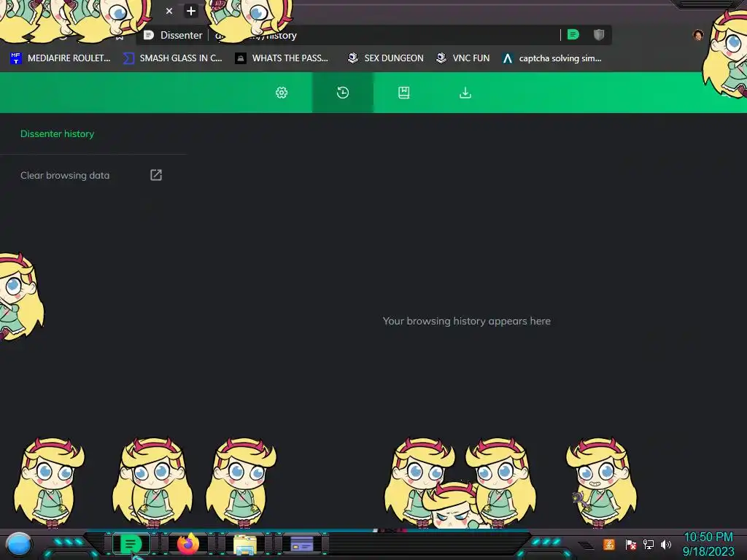The width and height of the screenshot is (747, 560).
Task: Open File Explorer from the taskbar
Action: point(245,544)
